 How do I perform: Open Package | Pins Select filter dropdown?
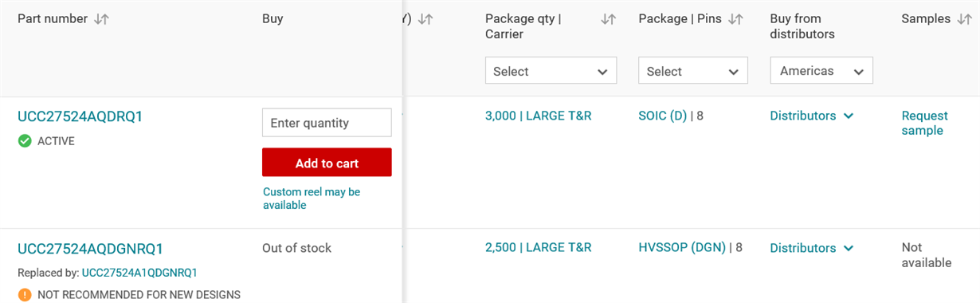tap(693, 71)
